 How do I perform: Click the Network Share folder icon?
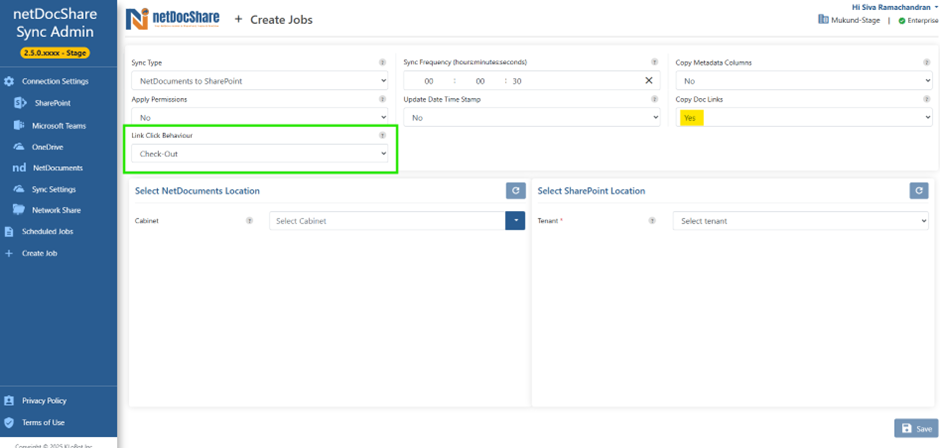click(19, 210)
